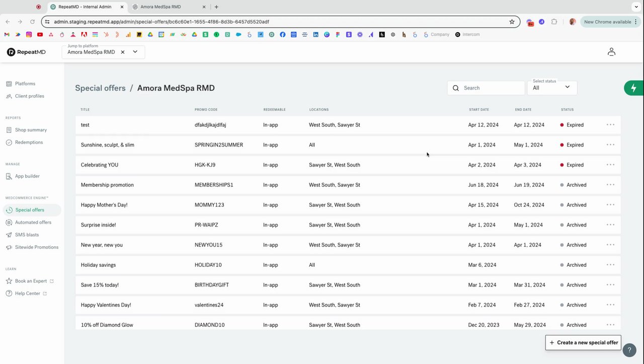Screen dimensions: 644x364
Task: Select Special offers in the sidebar
Action: (32, 210)
